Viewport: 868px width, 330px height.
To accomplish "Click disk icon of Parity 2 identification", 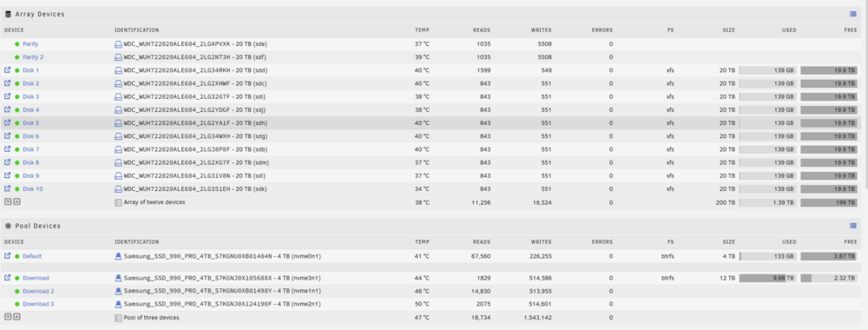I will point(118,57).
